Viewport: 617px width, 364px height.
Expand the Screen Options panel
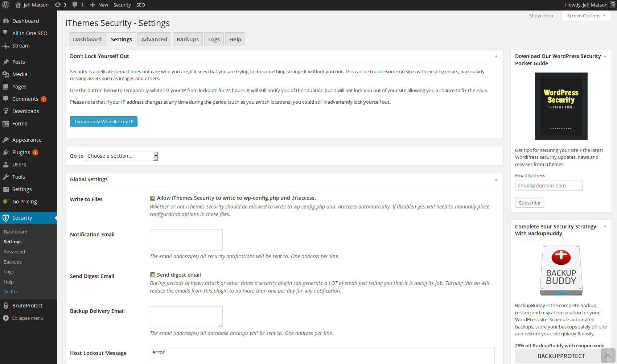(x=586, y=16)
